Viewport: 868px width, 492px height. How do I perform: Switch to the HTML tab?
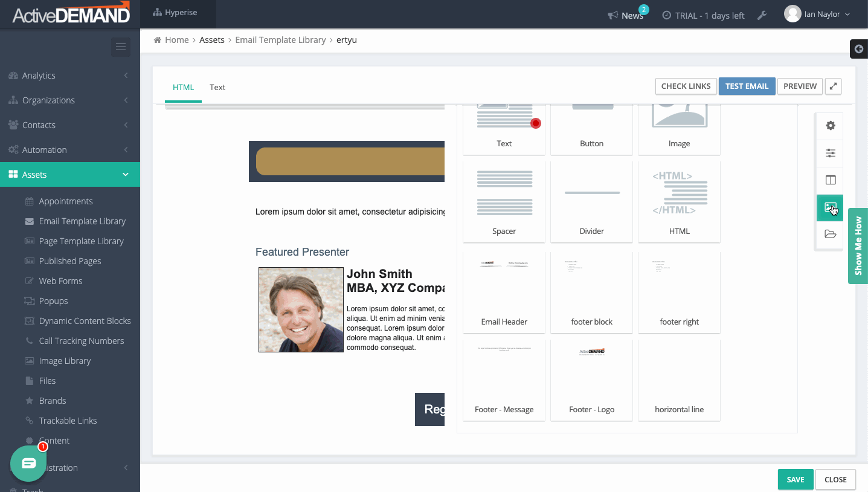183,87
